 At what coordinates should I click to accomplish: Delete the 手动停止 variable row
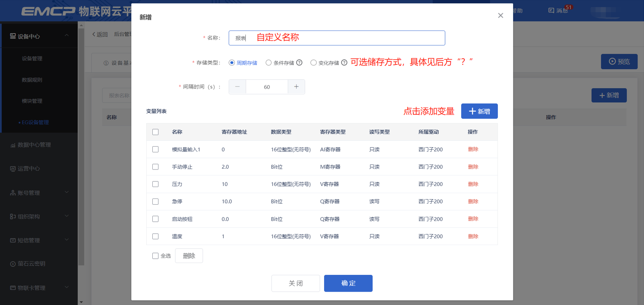click(x=473, y=167)
